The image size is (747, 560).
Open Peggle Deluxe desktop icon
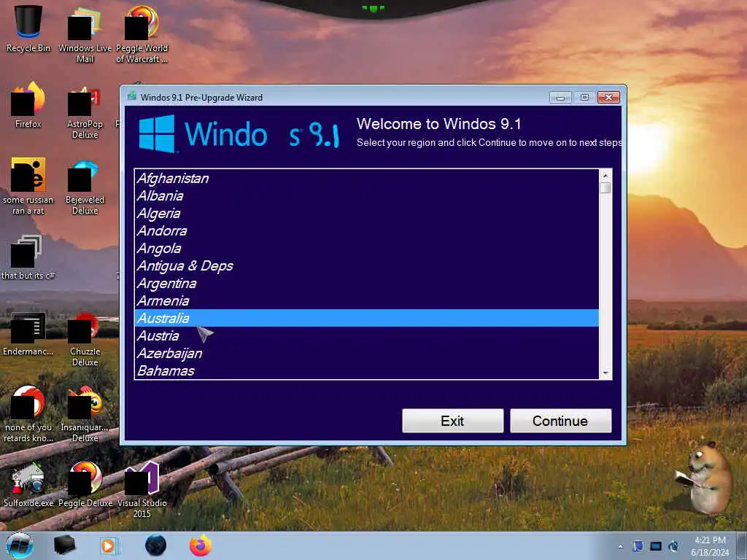click(85, 485)
